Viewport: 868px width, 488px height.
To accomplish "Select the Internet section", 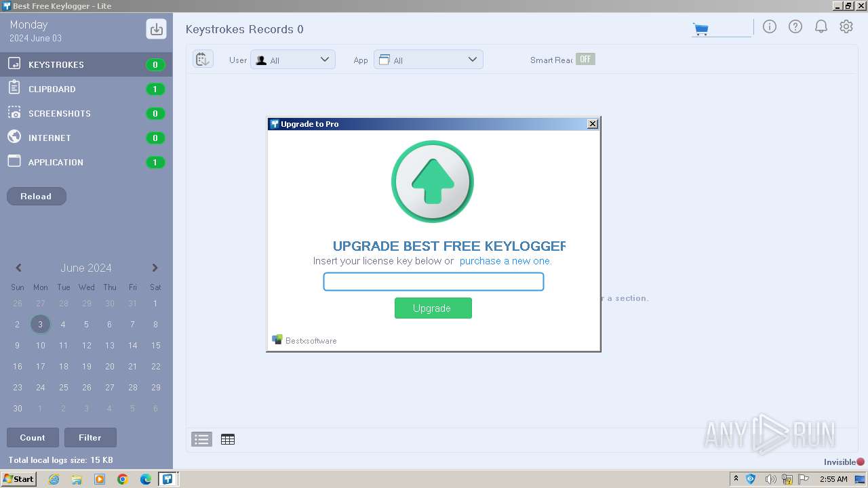I will [x=86, y=138].
